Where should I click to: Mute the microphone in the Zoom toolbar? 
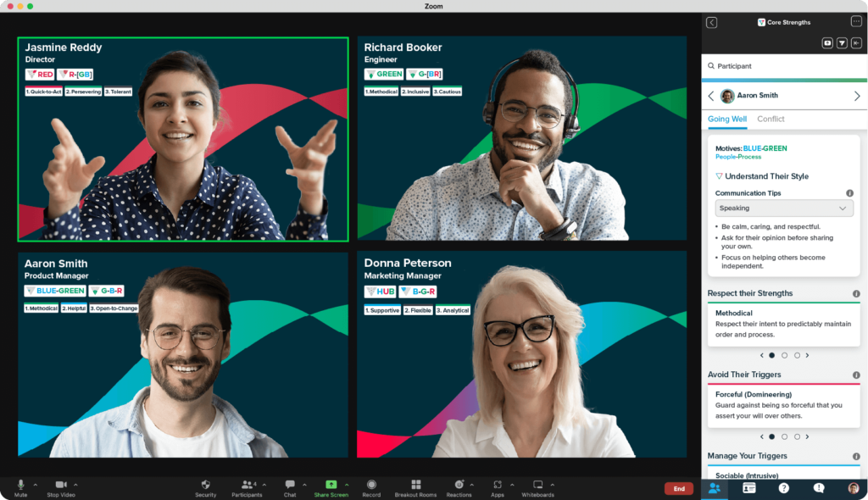20,488
